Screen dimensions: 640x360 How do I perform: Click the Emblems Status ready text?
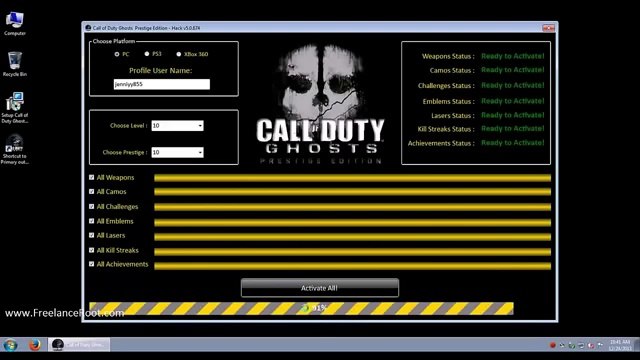click(513, 101)
